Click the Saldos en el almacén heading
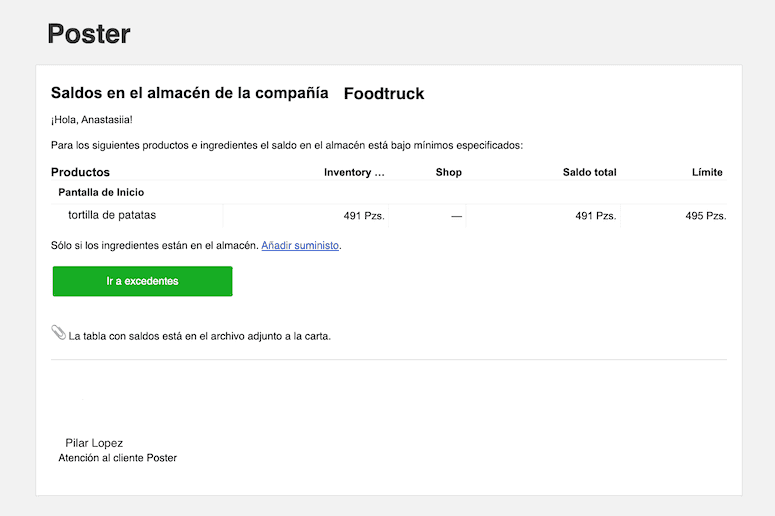The height and width of the screenshot is (516, 775). (x=190, y=93)
